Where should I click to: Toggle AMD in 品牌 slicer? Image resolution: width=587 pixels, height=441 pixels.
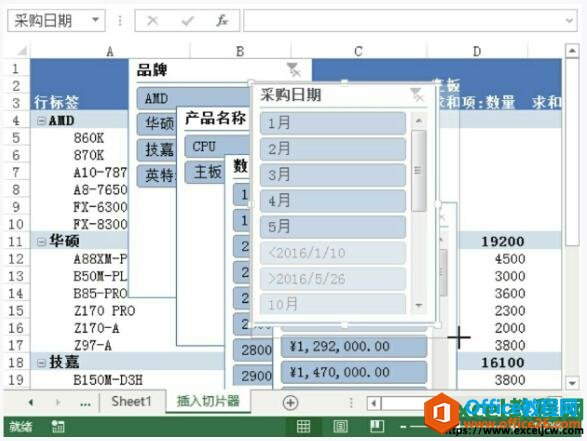[194, 99]
